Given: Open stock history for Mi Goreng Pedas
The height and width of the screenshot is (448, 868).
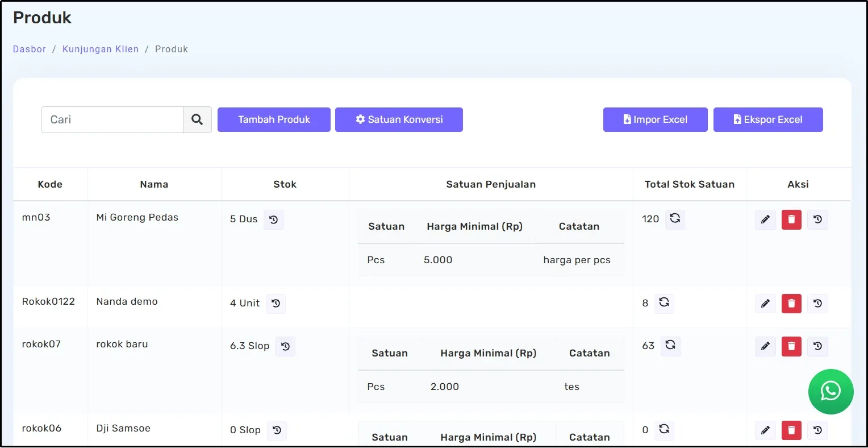Looking at the screenshot, I should (x=274, y=219).
